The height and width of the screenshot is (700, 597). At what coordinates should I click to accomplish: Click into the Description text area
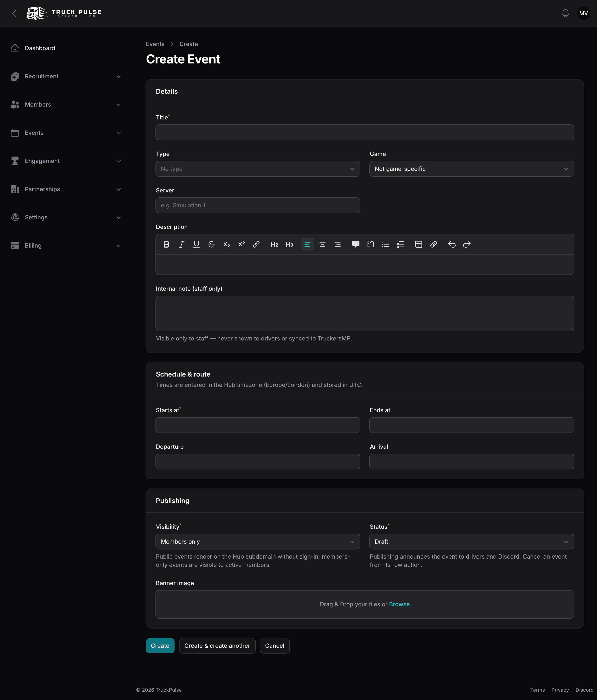click(x=365, y=265)
